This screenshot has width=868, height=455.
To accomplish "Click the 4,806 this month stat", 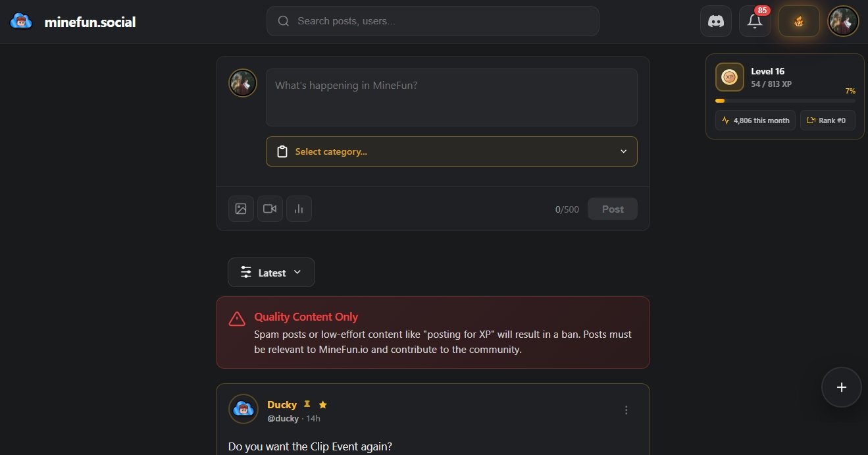I will (755, 120).
